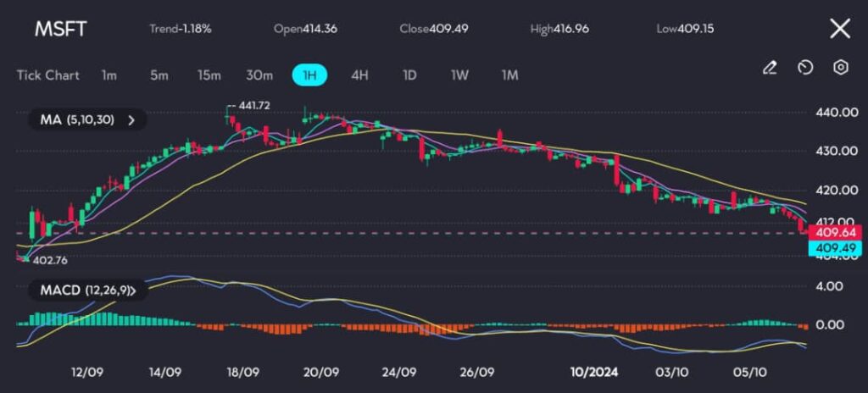Select the 1m timeframe
This screenshot has width=868, height=393.
[x=108, y=75]
